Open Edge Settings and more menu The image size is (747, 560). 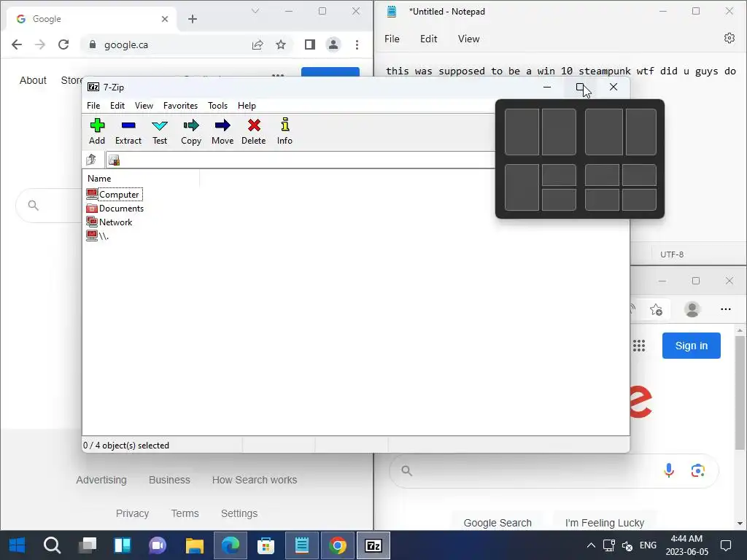click(x=726, y=309)
